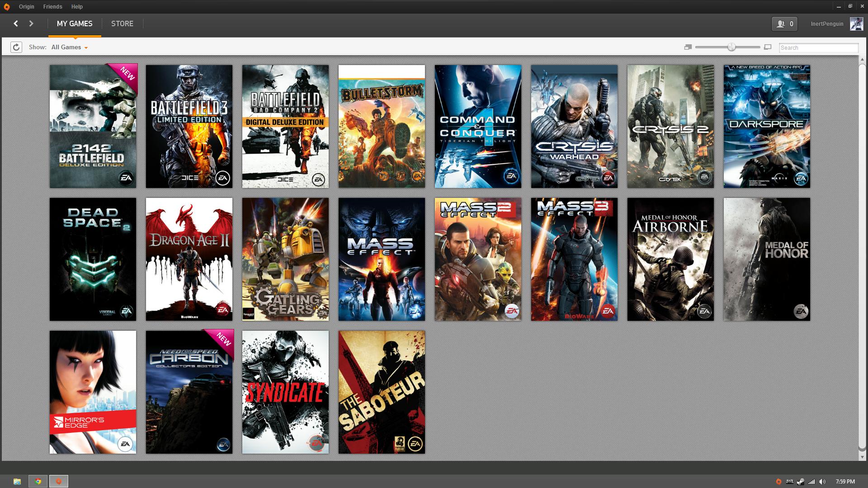Select the Bulletstorm game tile

(382, 126)
